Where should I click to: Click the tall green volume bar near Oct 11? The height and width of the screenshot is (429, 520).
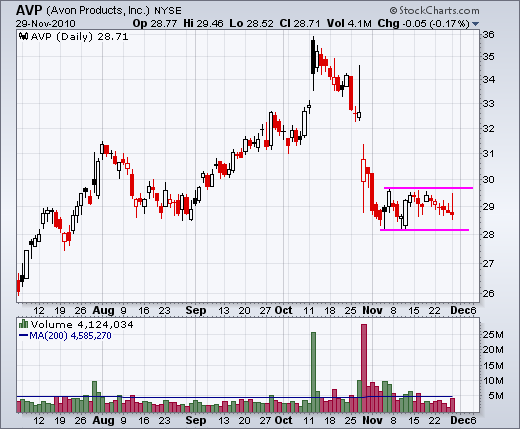[313, 372]
